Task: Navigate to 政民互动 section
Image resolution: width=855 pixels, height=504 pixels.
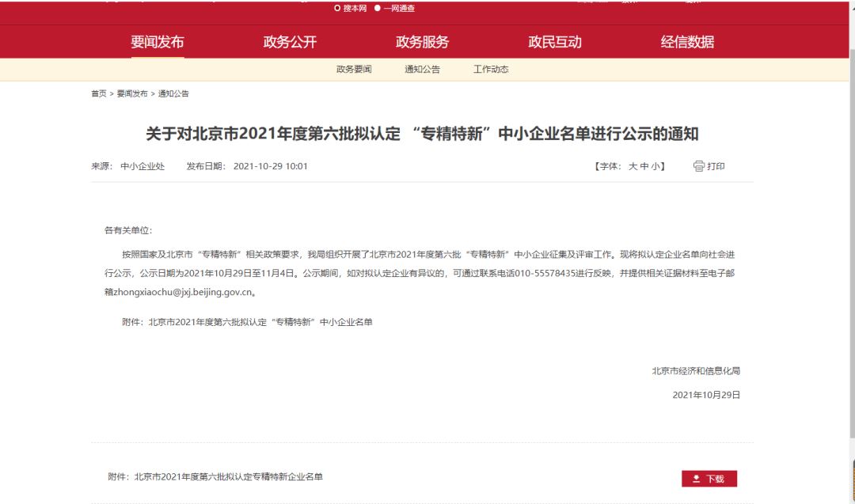Action: coord(554,42)
